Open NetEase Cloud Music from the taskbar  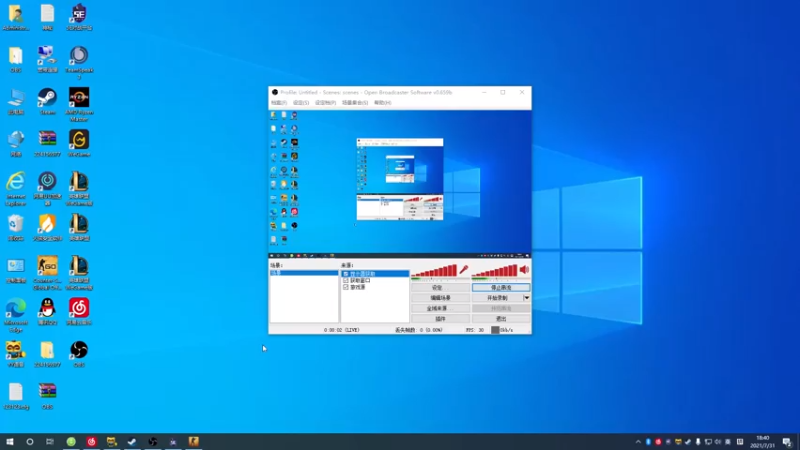click(x=91, y=442)
